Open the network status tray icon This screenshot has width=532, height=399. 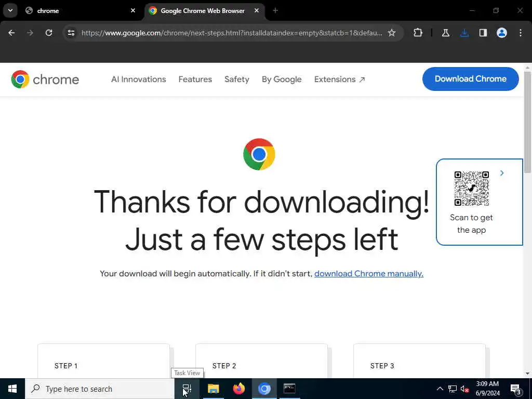(x=453, y=389)
